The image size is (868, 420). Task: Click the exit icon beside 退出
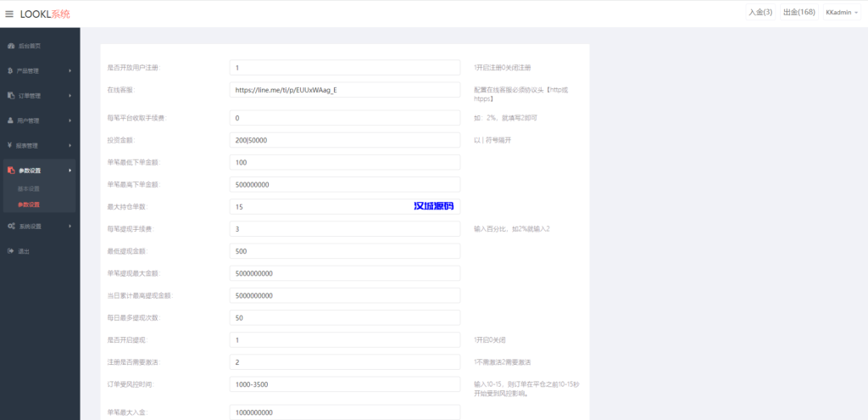tap(10, 251)
